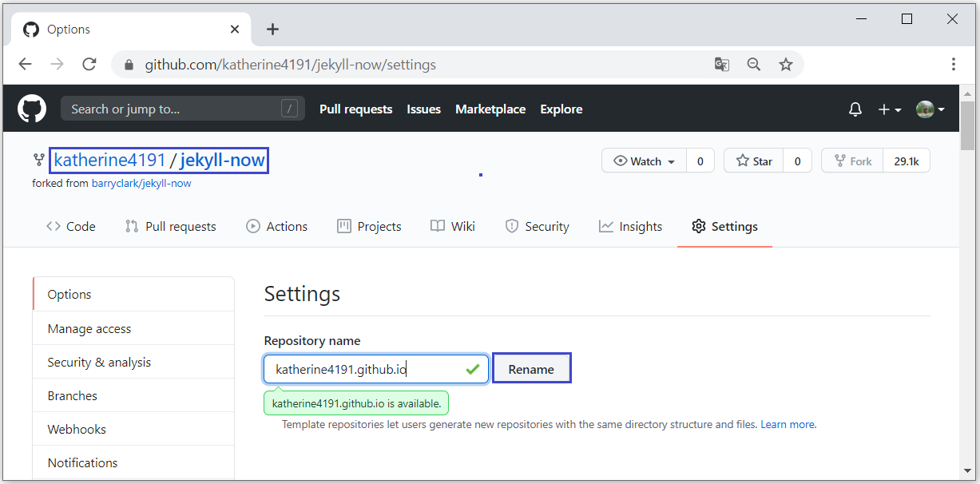Click the padlock site info icon
980x484 pixels.
click(x=128, y=65)
